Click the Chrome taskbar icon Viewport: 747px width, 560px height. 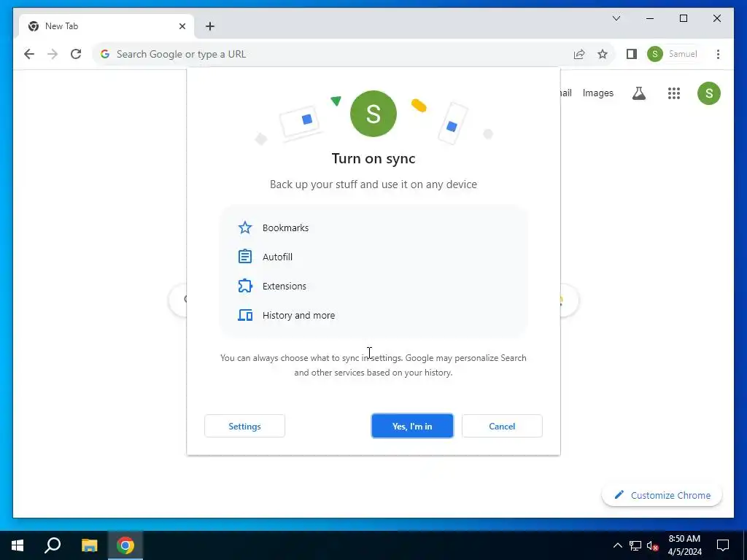(x=125, y=545)
